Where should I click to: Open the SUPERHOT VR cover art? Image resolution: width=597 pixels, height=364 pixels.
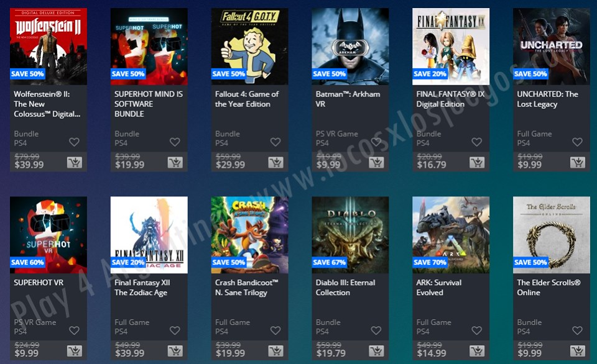click(x=49, y=235)
